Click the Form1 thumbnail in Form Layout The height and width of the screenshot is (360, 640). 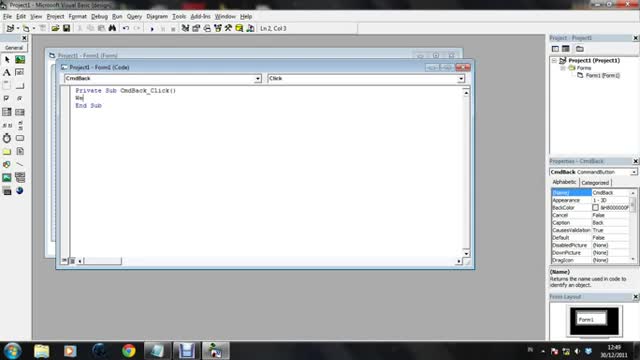click(x=591, y=319)
